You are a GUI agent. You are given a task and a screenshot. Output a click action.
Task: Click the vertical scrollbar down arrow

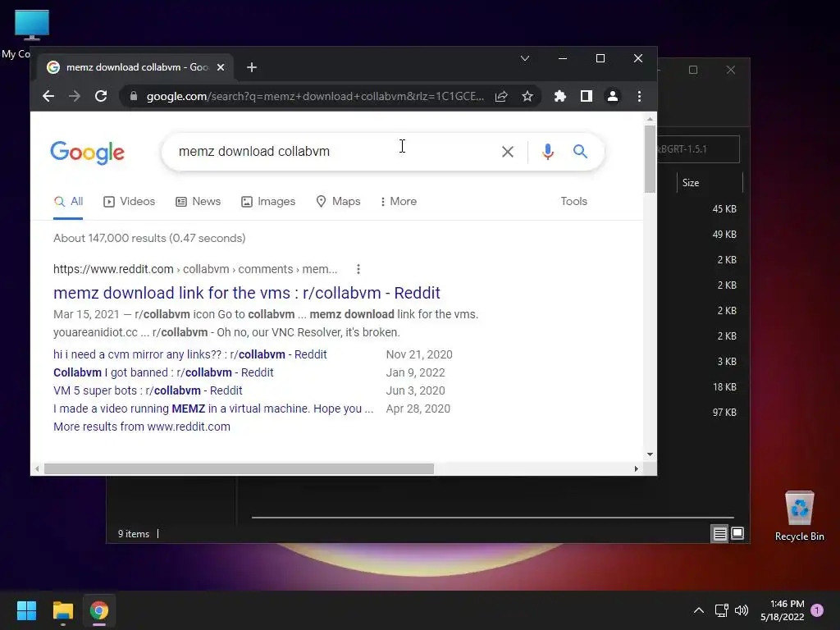point(650,454)
